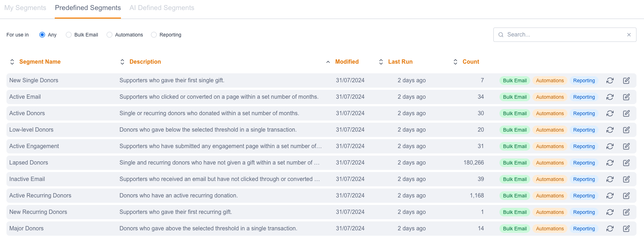644x240 pixels.
Task: Click the Reporting tag on Active Engagement
Action: [584, 146]
